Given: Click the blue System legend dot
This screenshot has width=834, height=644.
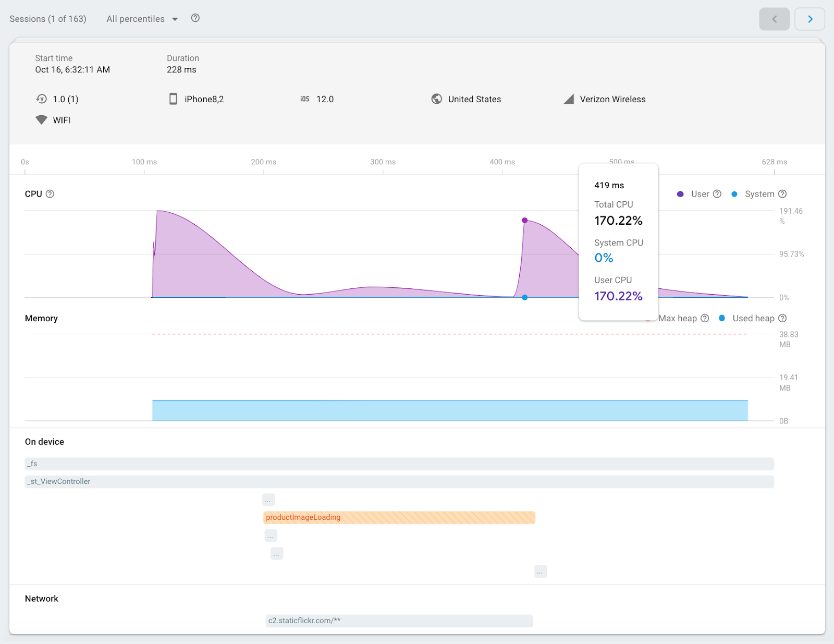Looking at the screenshot, I should [734, 194].
